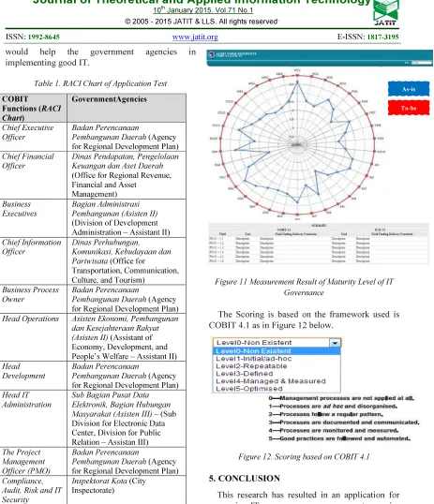Click the Business Executives cell
This screenshot has height=504, width=434.
pos(34,218)
